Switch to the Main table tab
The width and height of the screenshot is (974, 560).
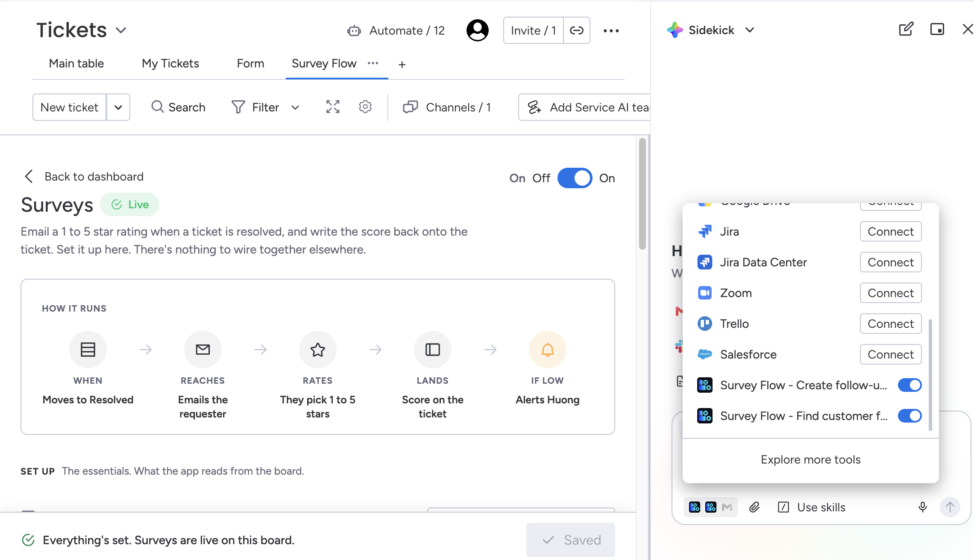point(76,64)
